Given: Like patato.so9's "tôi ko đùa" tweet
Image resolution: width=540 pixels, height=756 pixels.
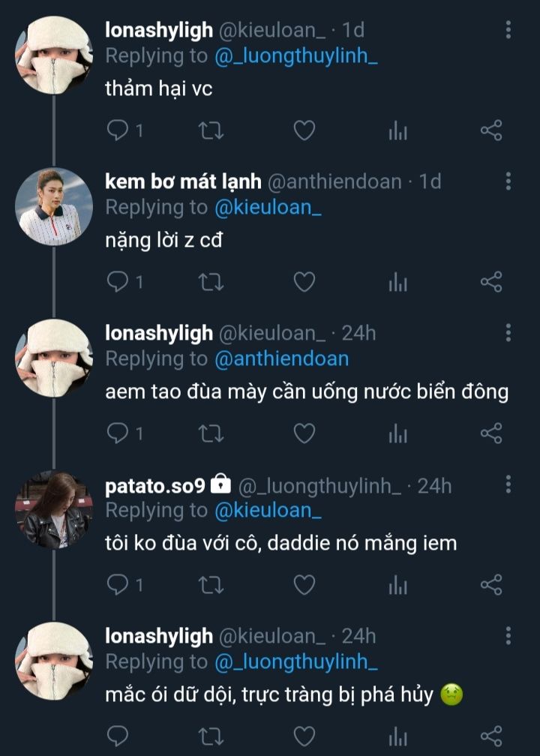Looking at the screenshot, I should pos(304,584).
